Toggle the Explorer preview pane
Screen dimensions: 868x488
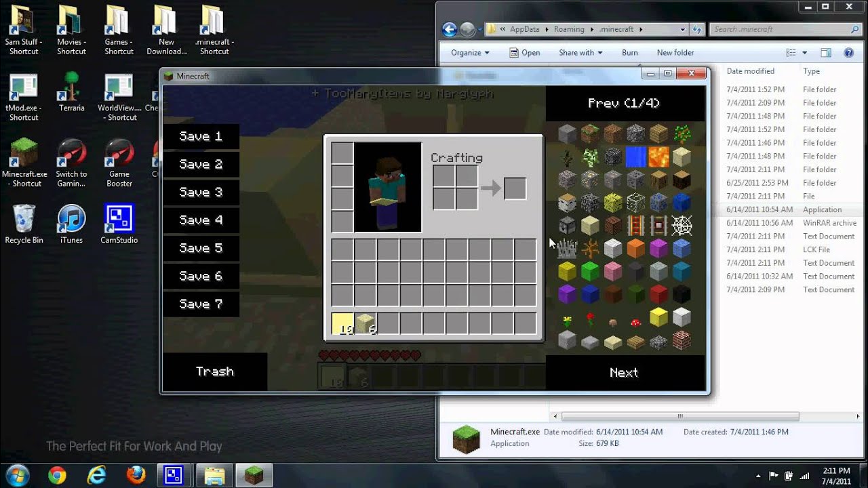(x=826, y=53)
